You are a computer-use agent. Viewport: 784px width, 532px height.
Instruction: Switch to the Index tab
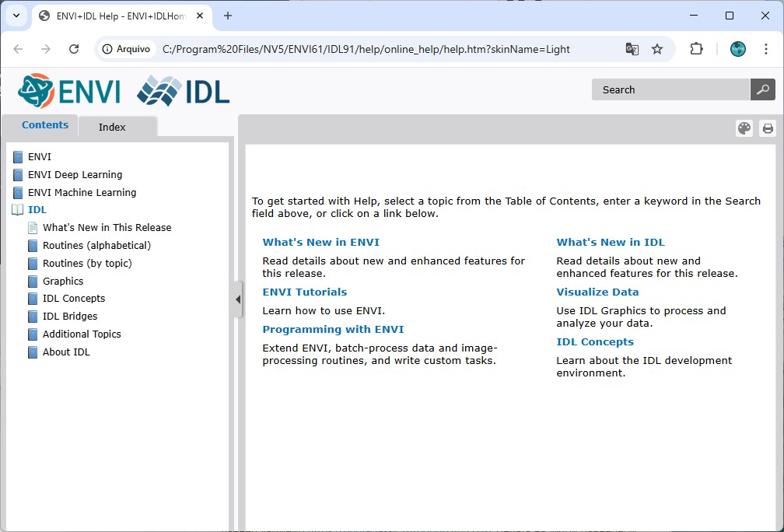112,127
